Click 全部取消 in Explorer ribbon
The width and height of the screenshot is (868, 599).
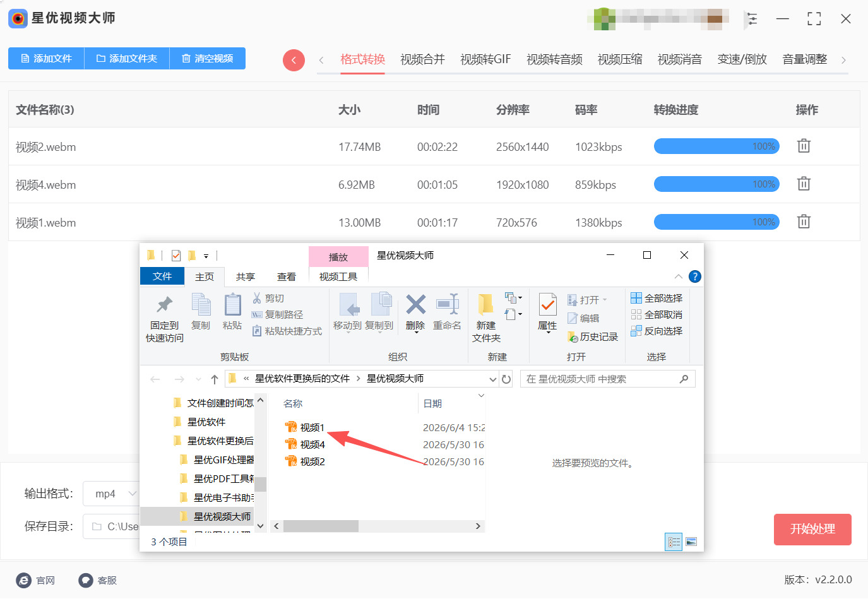click(x=657, y=314)
